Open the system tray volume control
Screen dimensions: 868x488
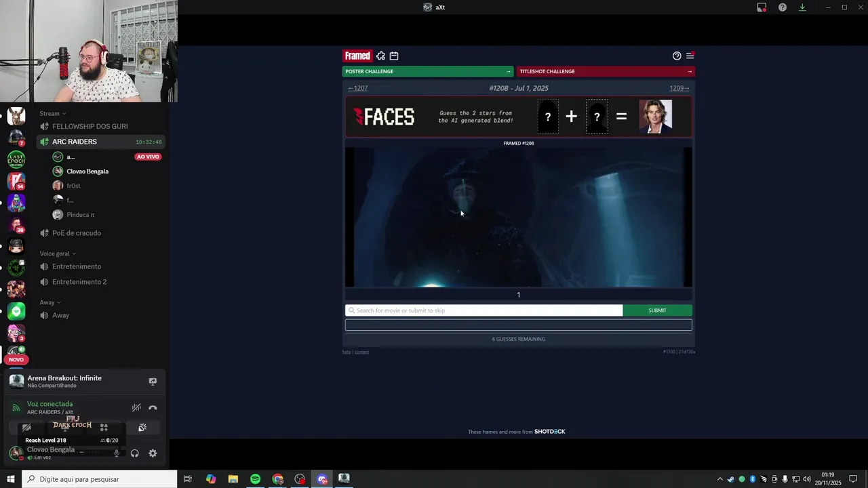[807, 479]
